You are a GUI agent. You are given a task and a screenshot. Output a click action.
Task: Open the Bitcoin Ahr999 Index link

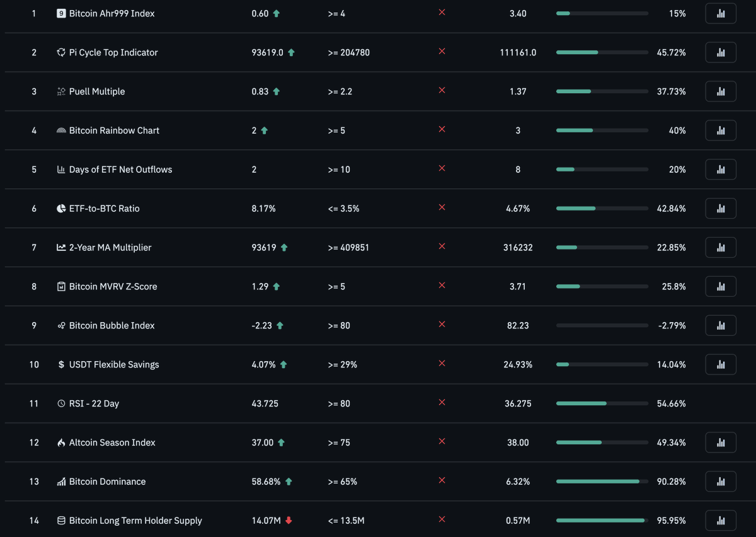112,13
